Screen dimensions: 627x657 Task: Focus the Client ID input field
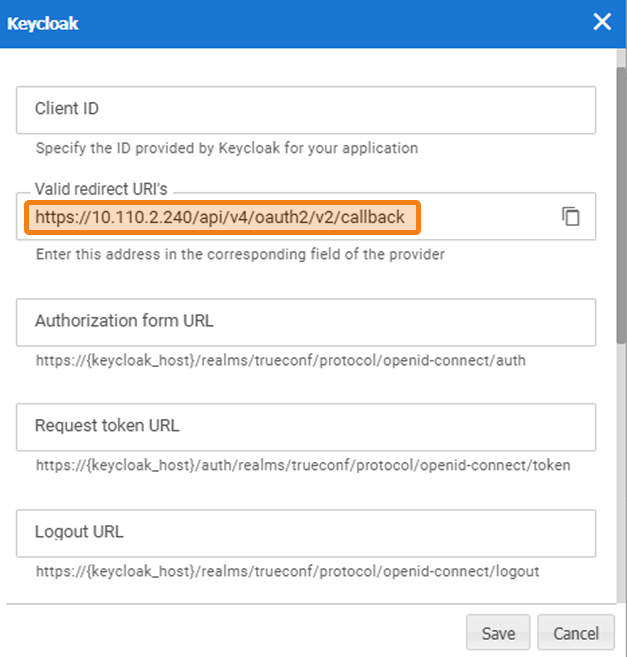click(x=306, y=110)
